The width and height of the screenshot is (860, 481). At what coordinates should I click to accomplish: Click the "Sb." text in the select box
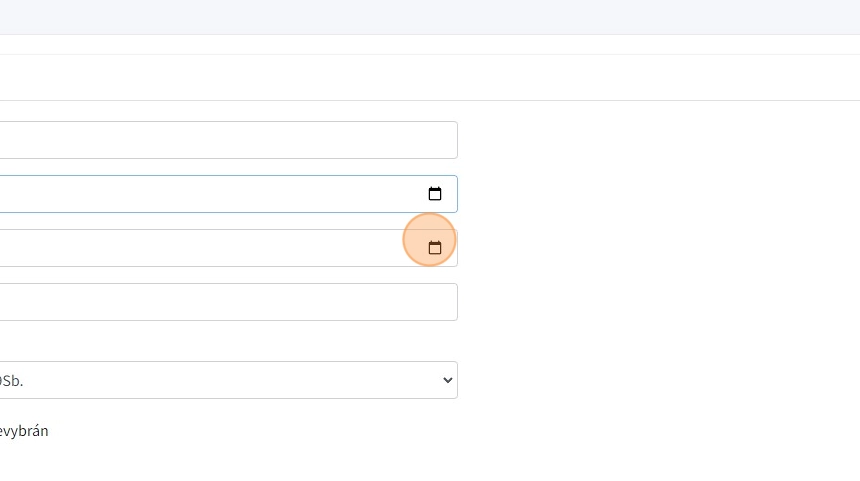12,380
